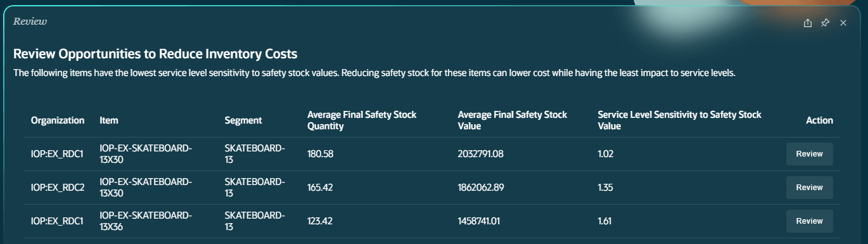The width and height of the screenshot is (868, 244).
Task: Select quantity value 180.58
Action: pyautogui.click(x=320, y=154)
